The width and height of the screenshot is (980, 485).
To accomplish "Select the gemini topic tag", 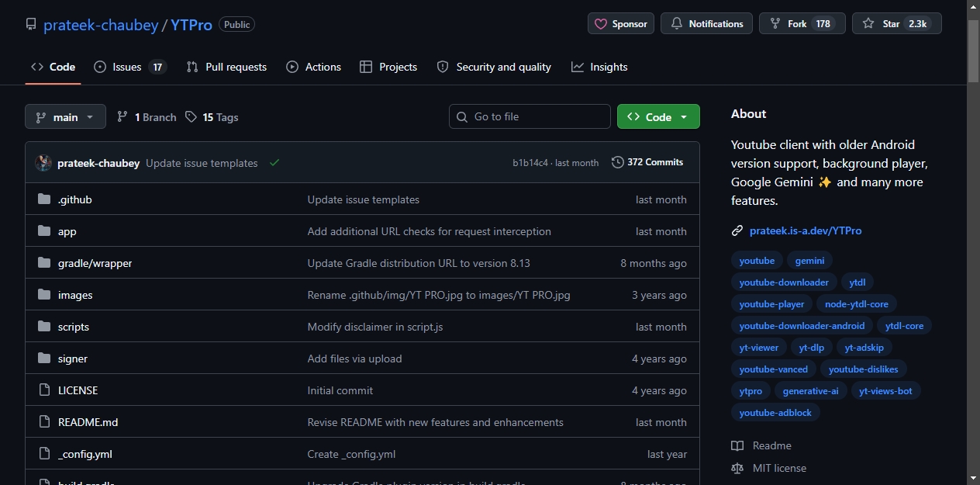I will [810, 261].
